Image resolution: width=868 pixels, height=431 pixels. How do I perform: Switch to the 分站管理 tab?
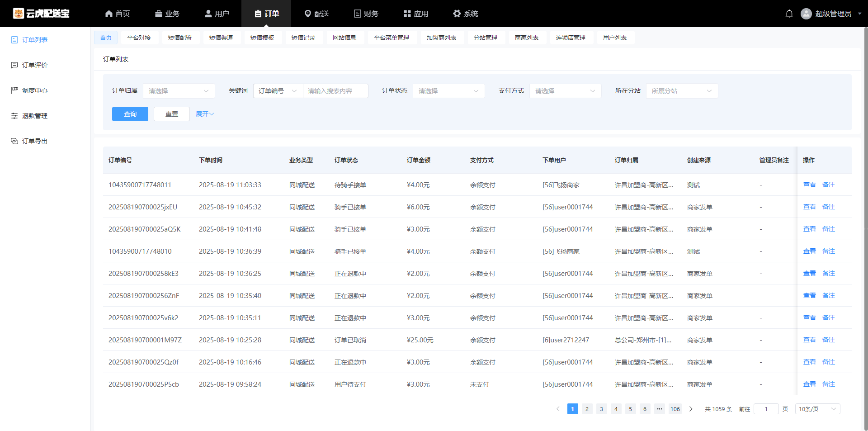(x=486, y=38)
